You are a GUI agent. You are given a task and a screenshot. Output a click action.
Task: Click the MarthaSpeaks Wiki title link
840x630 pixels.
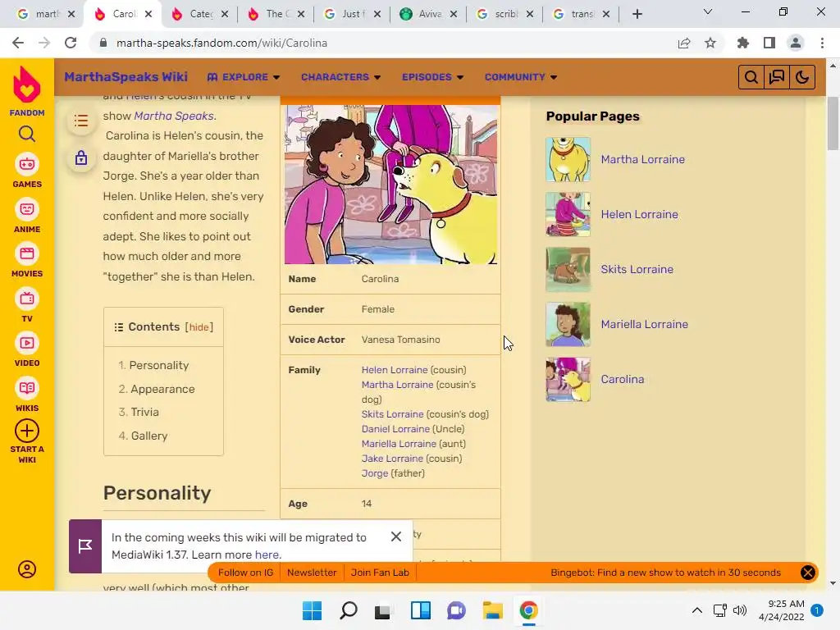click(126, 77)
